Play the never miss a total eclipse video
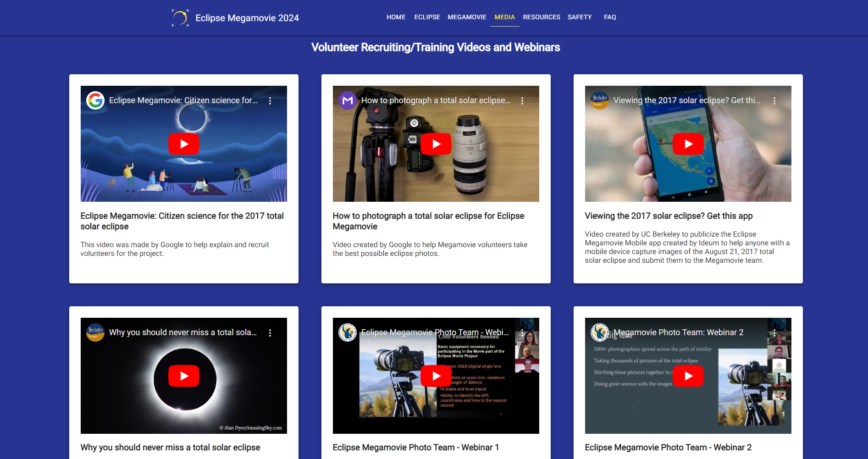Image resolution: width=868 pixels, height=459 pixels. coord(184,376)
